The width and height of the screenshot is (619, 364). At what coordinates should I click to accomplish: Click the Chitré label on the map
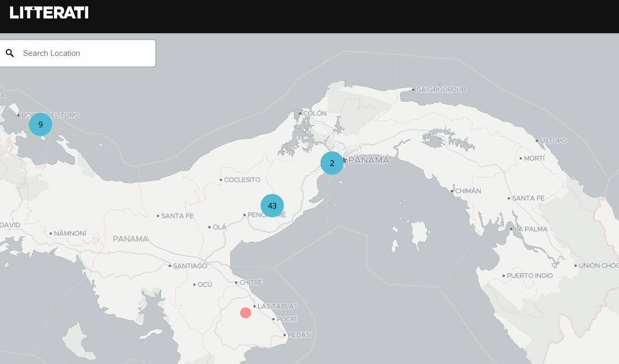coord(250,283)
